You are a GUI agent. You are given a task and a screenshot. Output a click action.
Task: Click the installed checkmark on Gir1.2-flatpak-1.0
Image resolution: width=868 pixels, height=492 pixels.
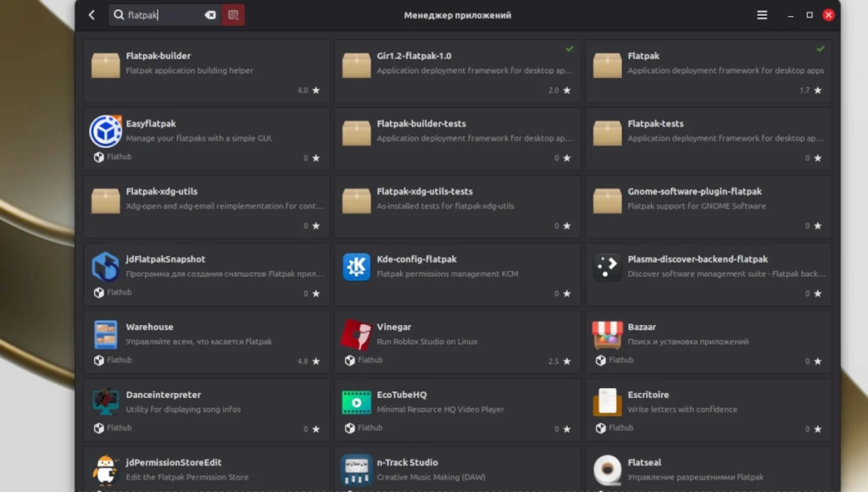pos(570,48)
